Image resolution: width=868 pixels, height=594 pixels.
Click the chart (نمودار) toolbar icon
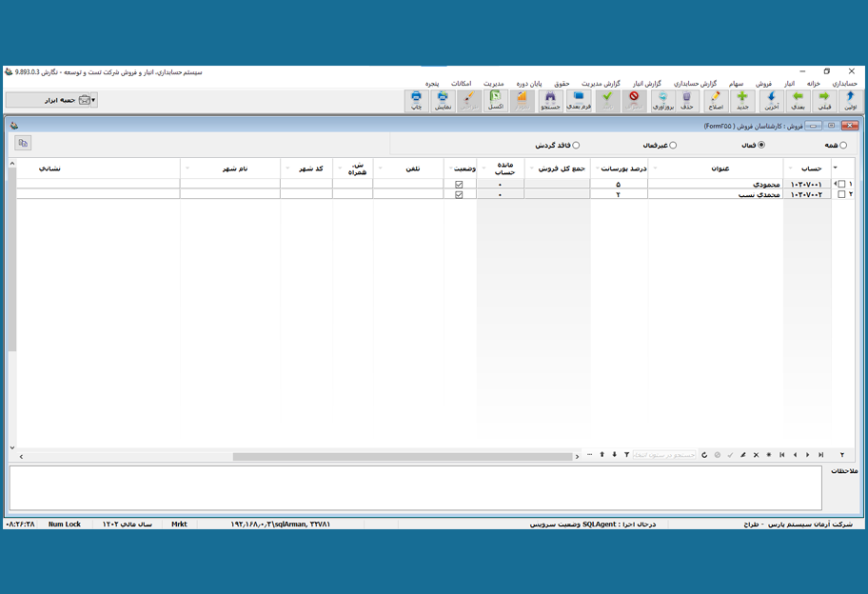click(522, 101)
